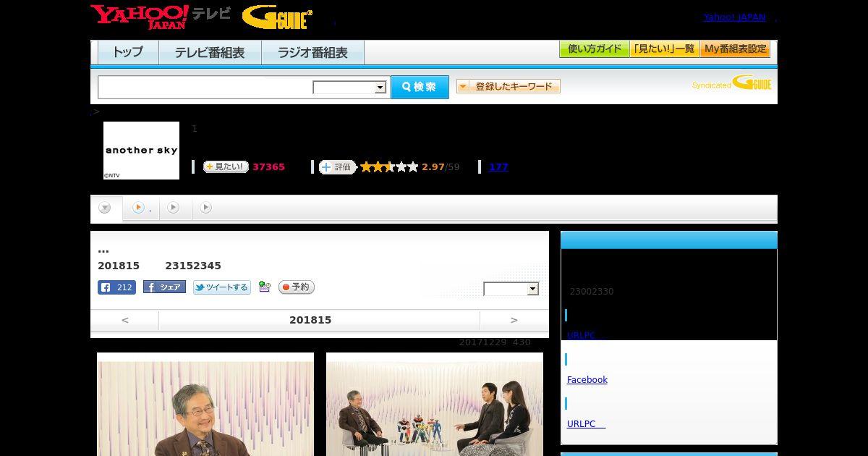This screenshot has height=456, width=868.
Task: Click the Syndicated G-GUIDE logo
Action: pos(732,83)
